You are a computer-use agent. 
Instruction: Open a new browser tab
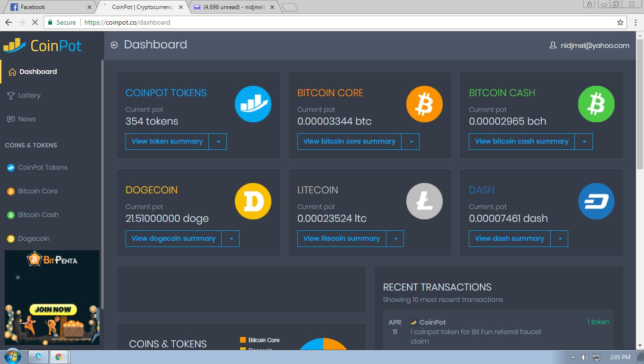coord(290,7)
